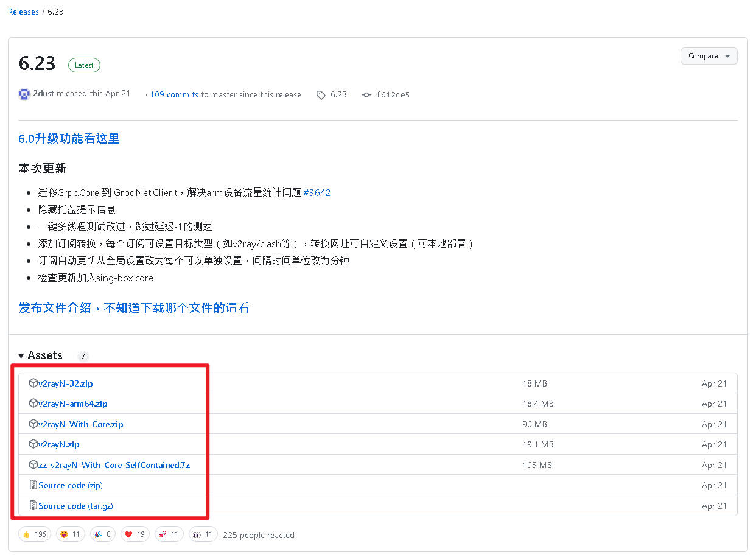The width and height of the screenshot is (756, 560).
Task: Click the 6.23 tag label
Action: (x=338, y=95)
